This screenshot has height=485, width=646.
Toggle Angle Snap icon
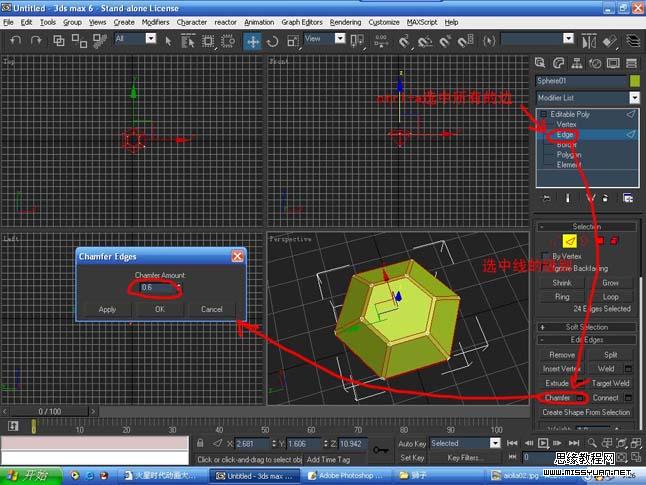pyautogui.click(x=424, y=41)
